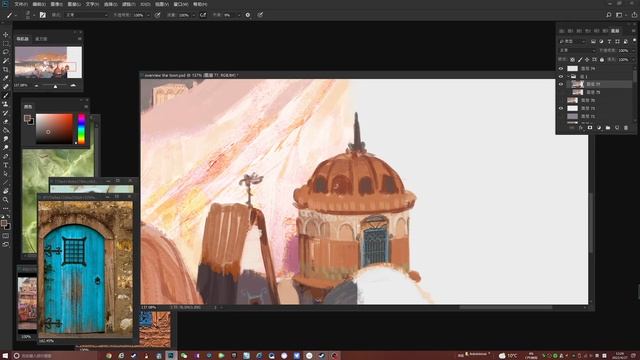This screenshot has height=360, width=640.
Task: Open the Edit Toolbar three-dots button
Action: click(6, 208)
